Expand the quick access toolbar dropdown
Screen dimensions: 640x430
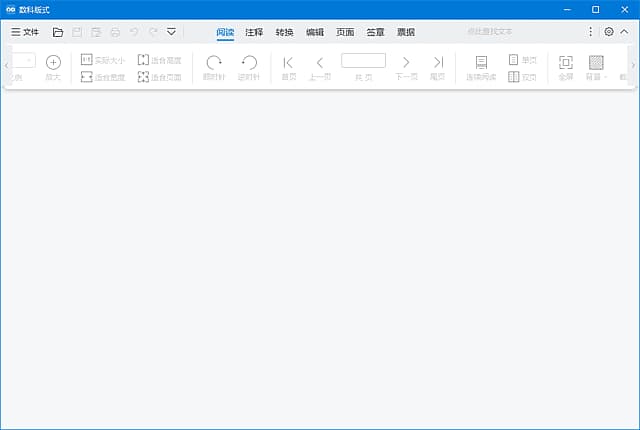point(172,32)
